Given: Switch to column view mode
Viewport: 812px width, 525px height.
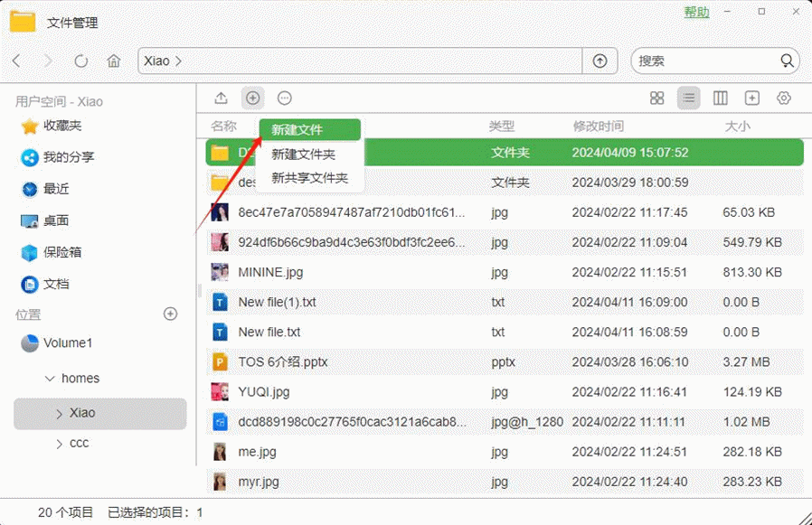Looking at the screenshot, I should 721,98.
